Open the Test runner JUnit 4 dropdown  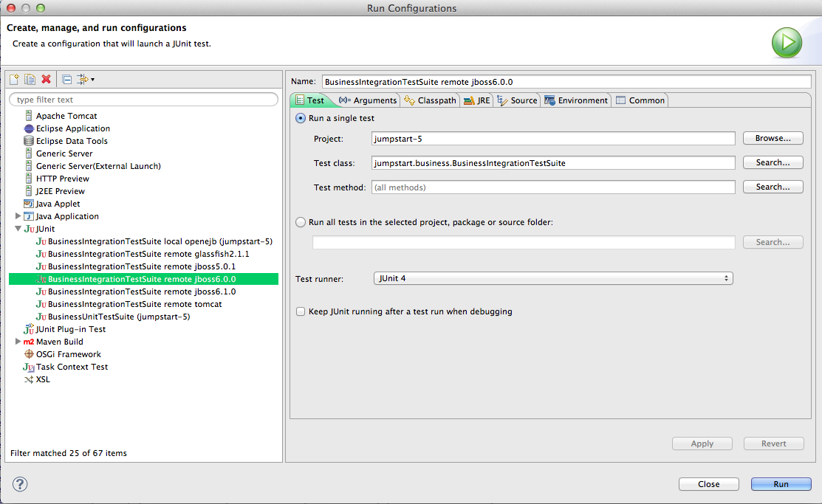[x=553, y=278]
